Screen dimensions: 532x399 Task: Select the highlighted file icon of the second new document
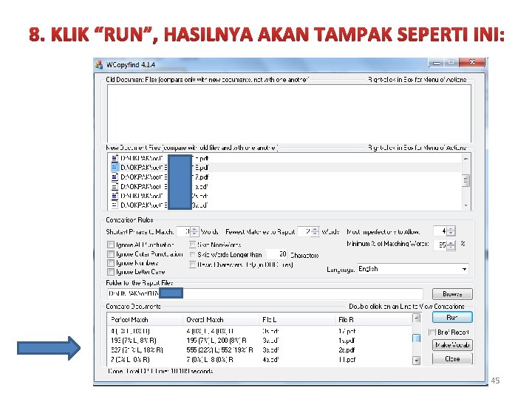click(x=115, y=167)
